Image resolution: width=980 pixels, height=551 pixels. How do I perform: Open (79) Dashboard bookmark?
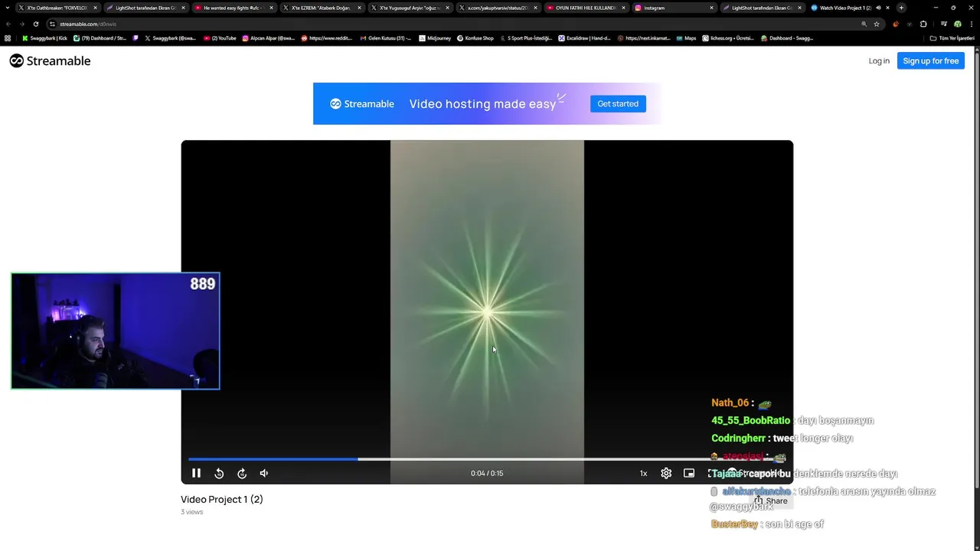pos(100,37)
